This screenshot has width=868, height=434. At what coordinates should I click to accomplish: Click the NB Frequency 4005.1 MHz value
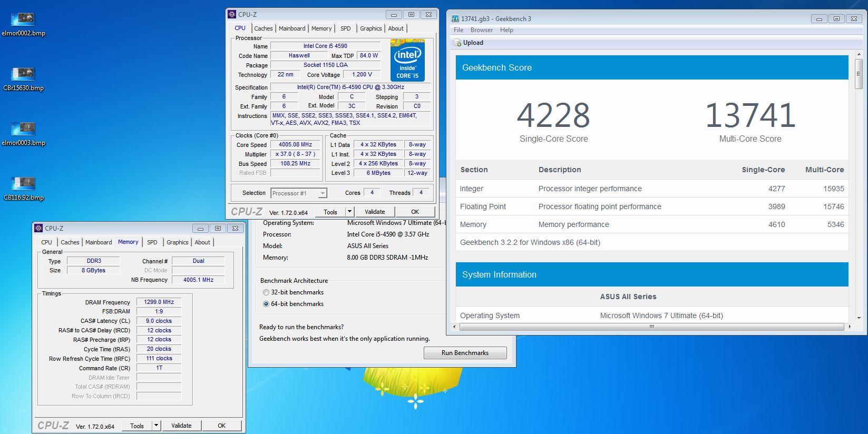(198, 280)
